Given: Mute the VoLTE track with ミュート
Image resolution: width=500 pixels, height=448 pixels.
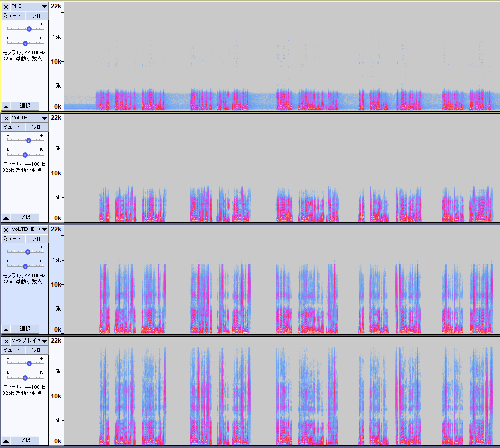Looking at the screenshot, I should [13, 127].
